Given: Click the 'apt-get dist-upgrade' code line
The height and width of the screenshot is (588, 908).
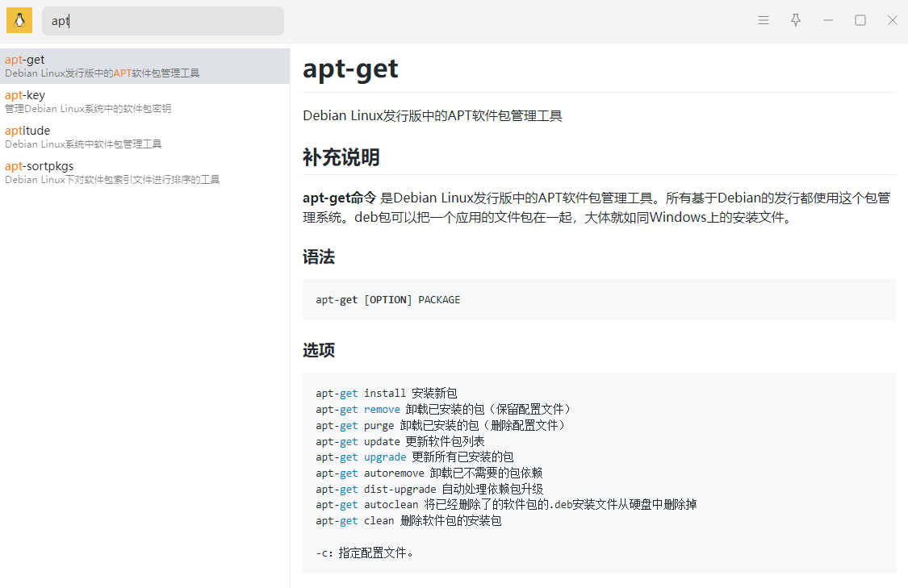Looking at the screenshot, I should 429,489.
